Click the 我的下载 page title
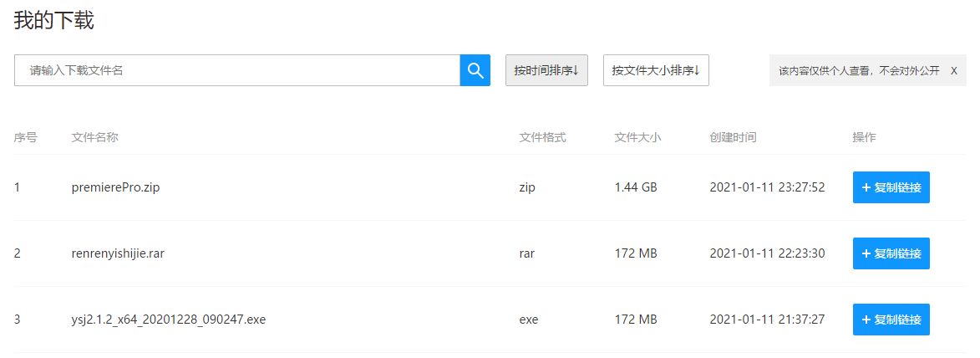Screen dimensions: 980x358 click(x=53, y=21)
